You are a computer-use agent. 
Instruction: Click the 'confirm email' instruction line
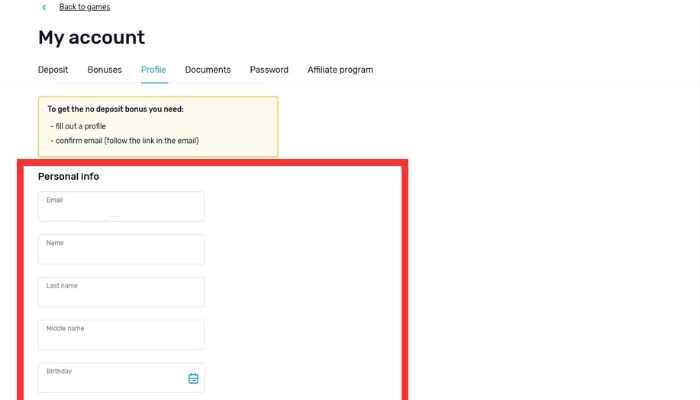(x=126, y=141)
